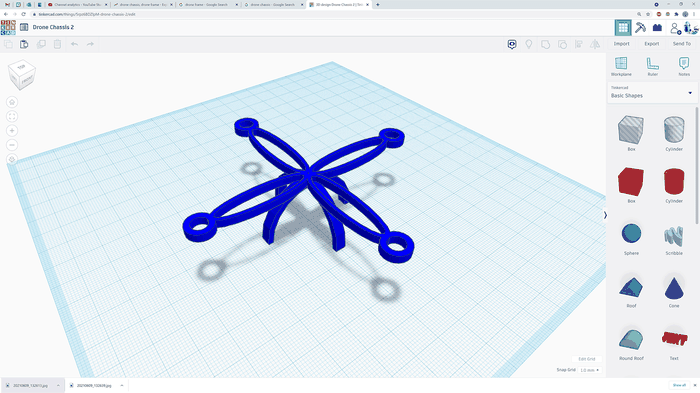Click the Edit Grid button

pos(587,359)
